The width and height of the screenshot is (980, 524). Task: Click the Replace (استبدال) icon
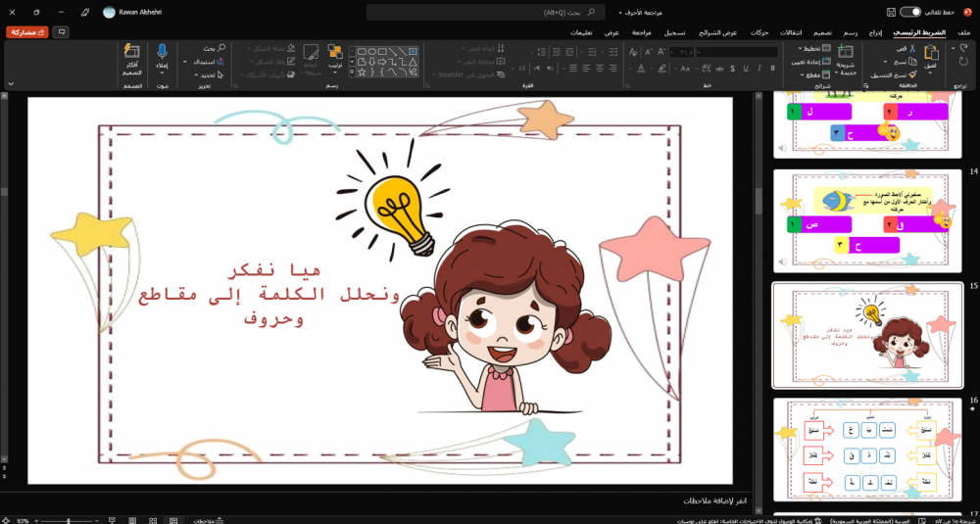(220, 61)
